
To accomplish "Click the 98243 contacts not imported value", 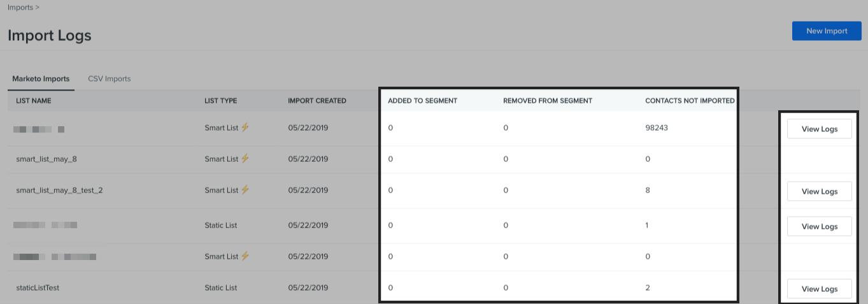I will click(657, 128).
